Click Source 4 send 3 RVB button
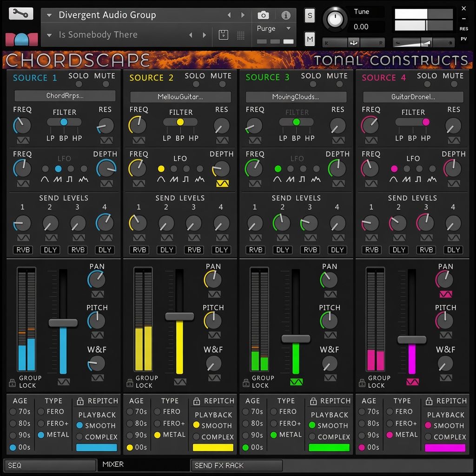Viewport: 476px width, 476px height. click(426, 250)
